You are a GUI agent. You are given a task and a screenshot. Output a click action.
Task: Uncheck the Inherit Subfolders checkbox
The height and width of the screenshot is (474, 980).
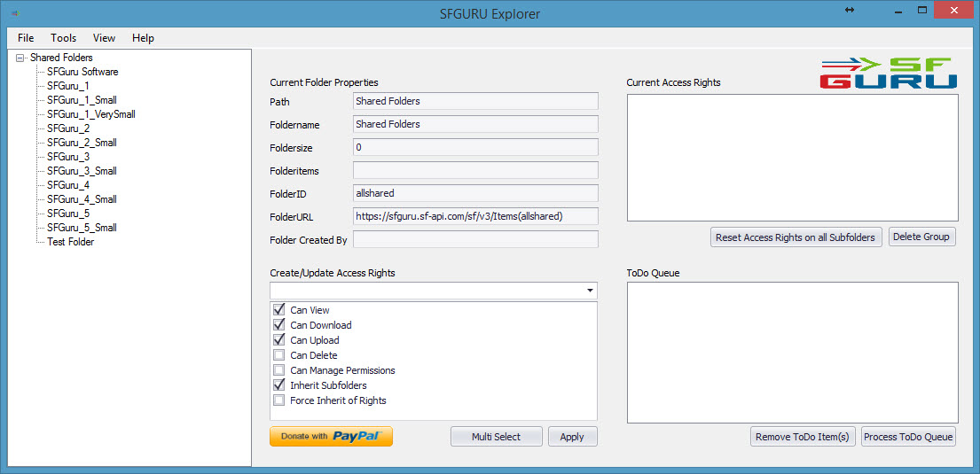(x=278, y=385)
